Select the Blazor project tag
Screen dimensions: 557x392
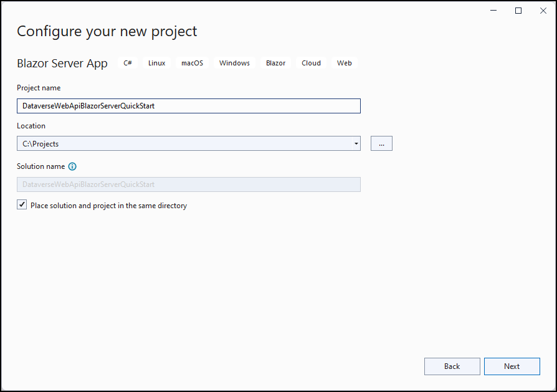click(x=275, y=62)
